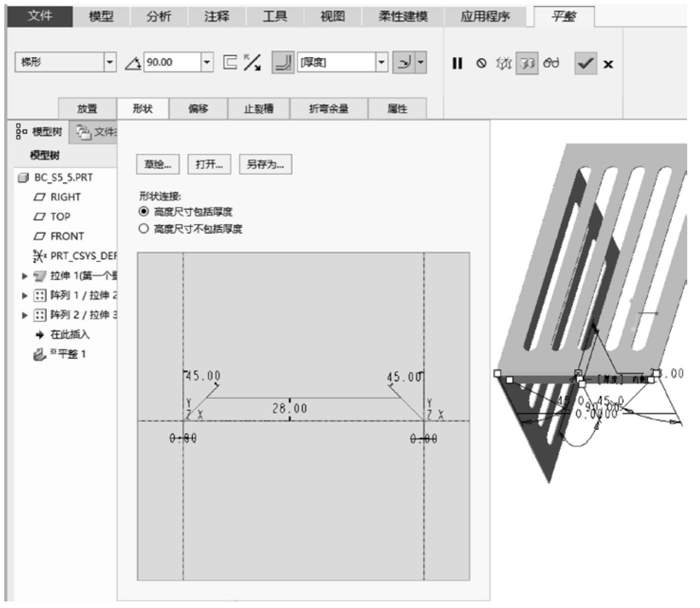Toggle the verify glasses preview icon

click(551, 63)
